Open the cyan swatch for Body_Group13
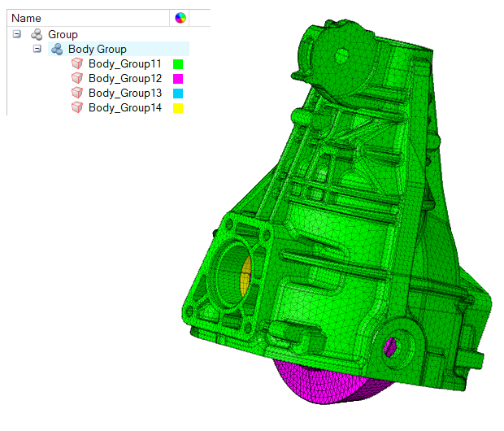This screenshot has height=431, width=504. click(x=178, y=94)
